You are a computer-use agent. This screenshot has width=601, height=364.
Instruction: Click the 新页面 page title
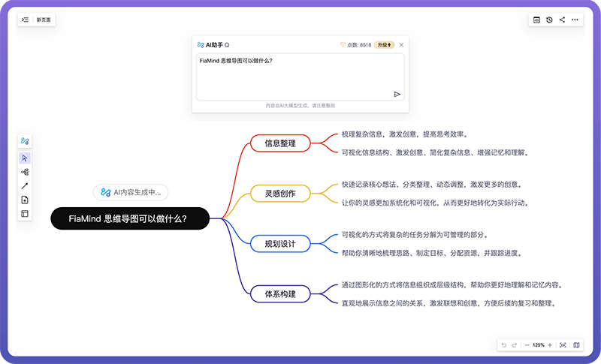[44, 20]
